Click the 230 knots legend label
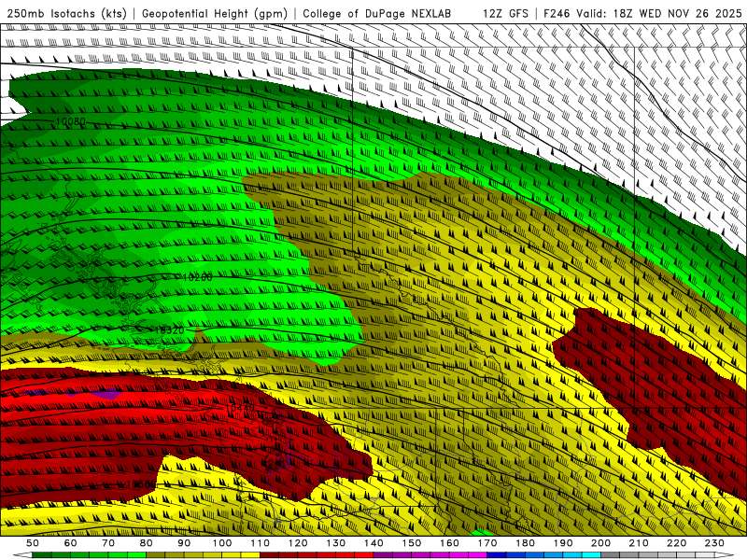This screenshot has height=560, width=747. (714, 543)
